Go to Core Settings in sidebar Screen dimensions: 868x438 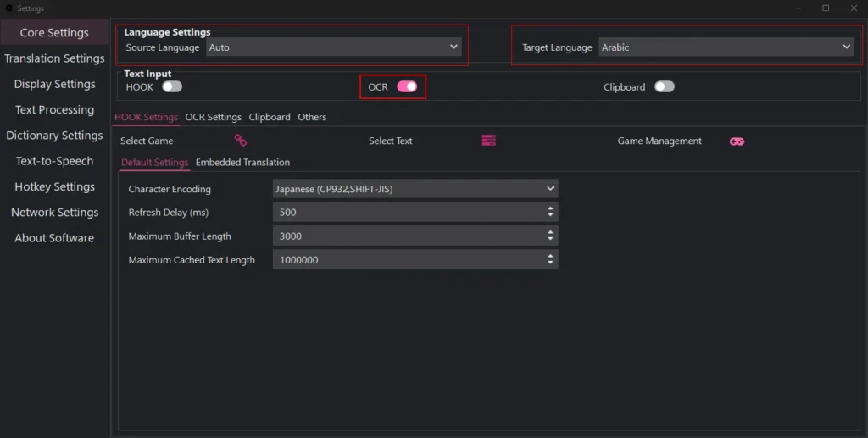coord(54,33)
